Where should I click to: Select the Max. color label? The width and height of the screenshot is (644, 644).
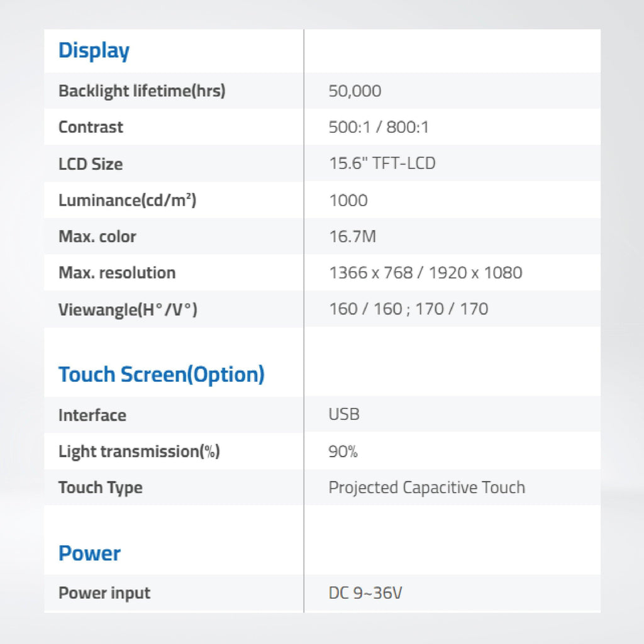[97, 236]
